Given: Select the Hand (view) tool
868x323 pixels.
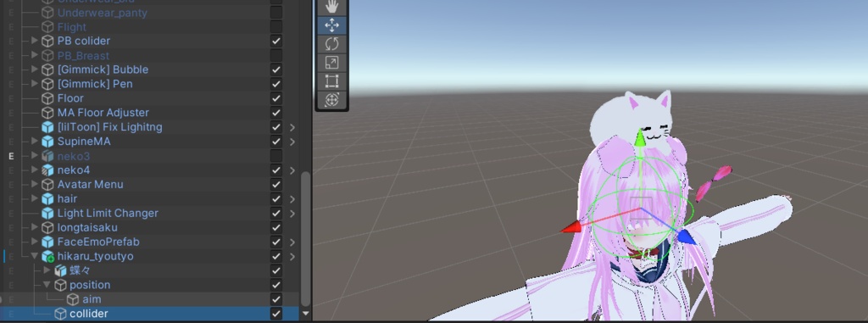Looking at the screenshot, I should pos(331,7).
